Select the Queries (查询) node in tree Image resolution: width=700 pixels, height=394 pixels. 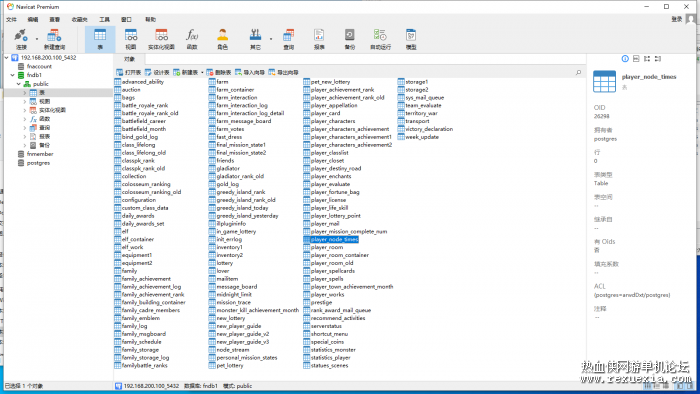[45, 128]
